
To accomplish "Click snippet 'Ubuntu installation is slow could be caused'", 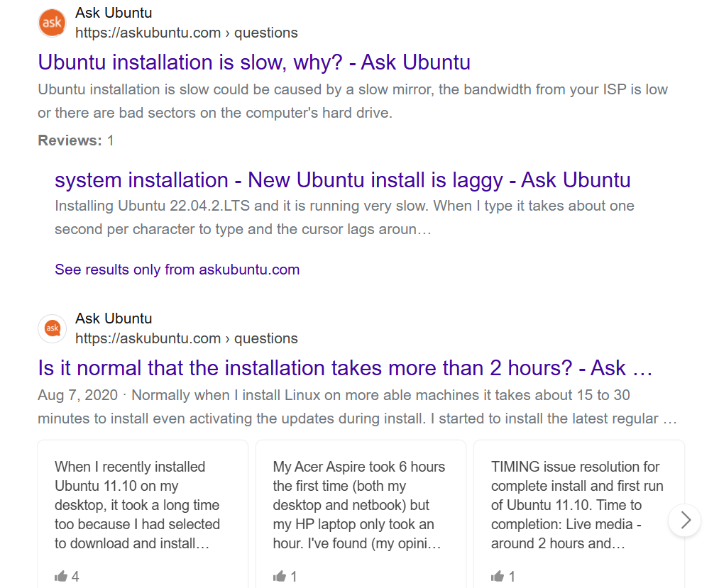I will (x=353, y=101).
